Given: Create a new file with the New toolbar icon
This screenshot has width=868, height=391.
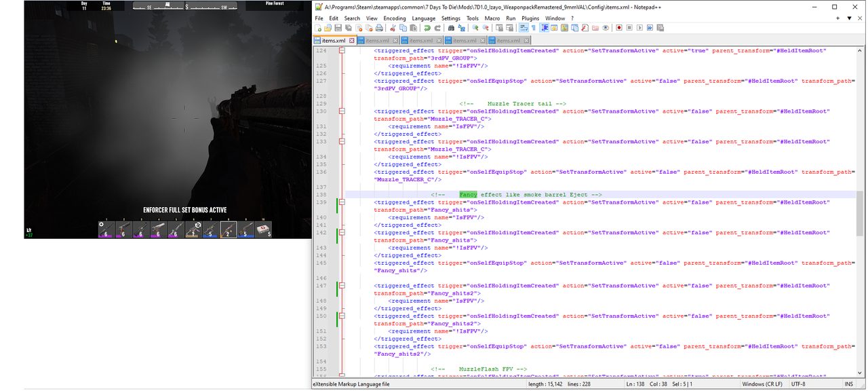Looking at the screenshot, I should click(x=317, y=28).
